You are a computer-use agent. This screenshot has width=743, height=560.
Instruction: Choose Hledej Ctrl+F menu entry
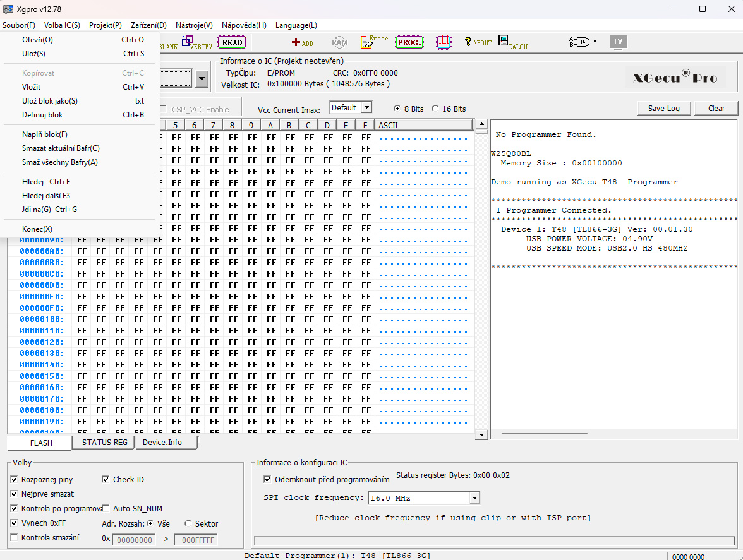(80, 182)
